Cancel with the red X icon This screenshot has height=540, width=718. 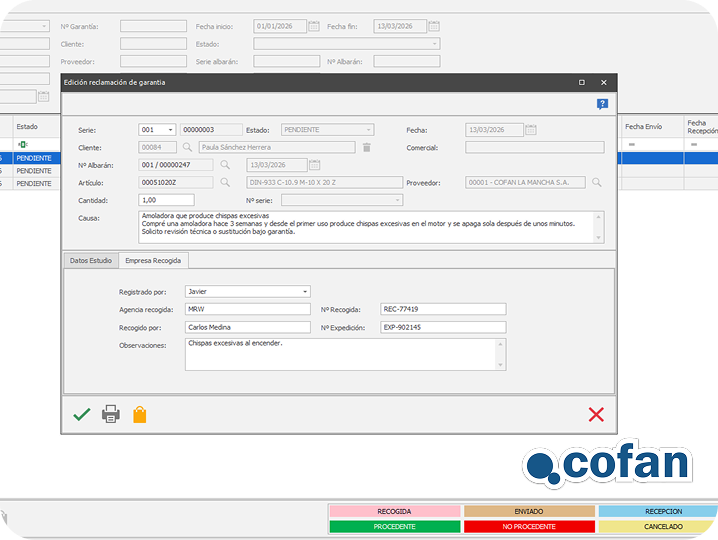tap(596, 414)
